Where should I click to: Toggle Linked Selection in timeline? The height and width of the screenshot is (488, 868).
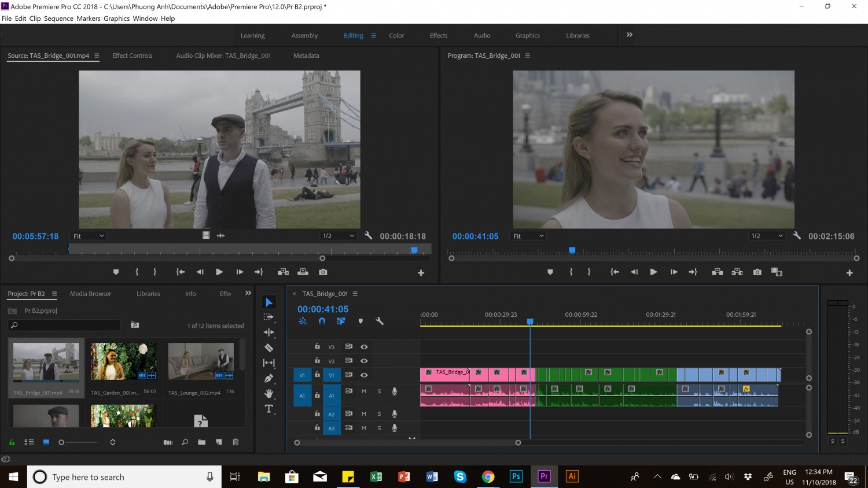(341, 321)
